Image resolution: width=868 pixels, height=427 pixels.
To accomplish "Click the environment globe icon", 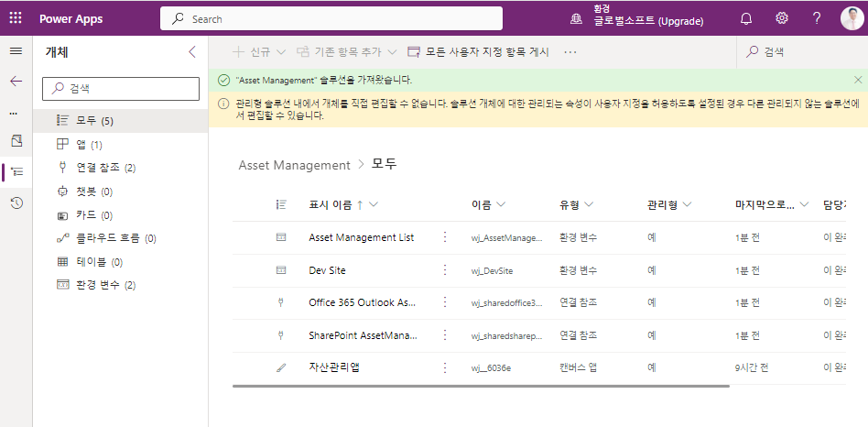I will click(577, 19).
